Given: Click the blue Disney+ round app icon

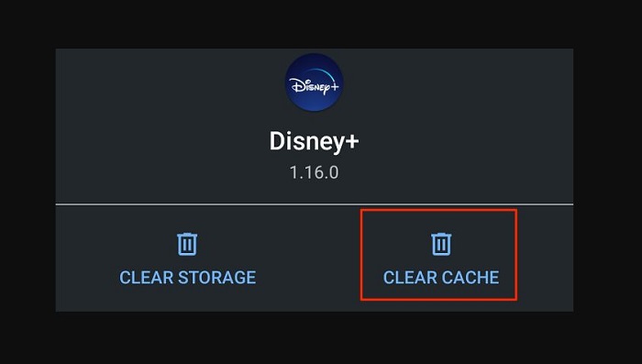Looking at the screenshot, I should point(314,83).
